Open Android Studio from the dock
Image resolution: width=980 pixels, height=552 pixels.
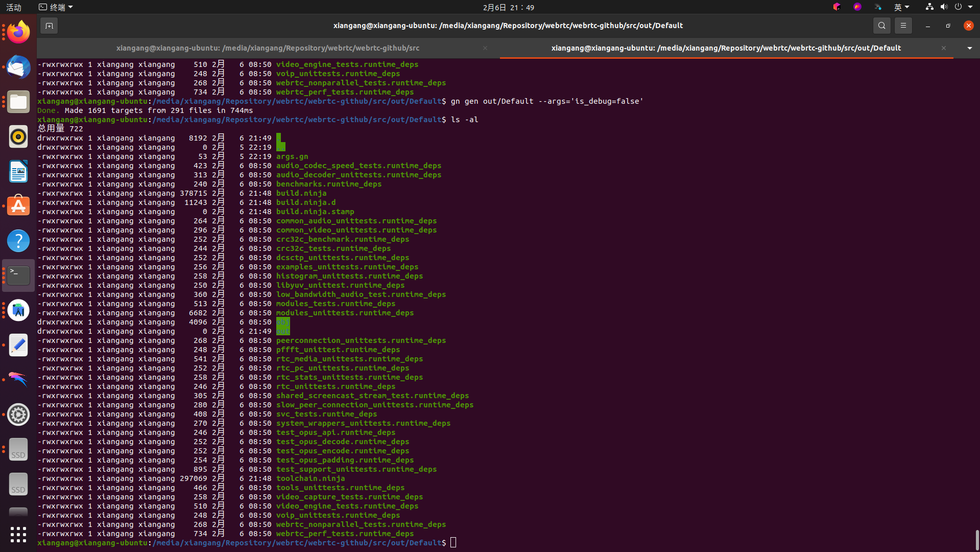click(x=18, y=310)
